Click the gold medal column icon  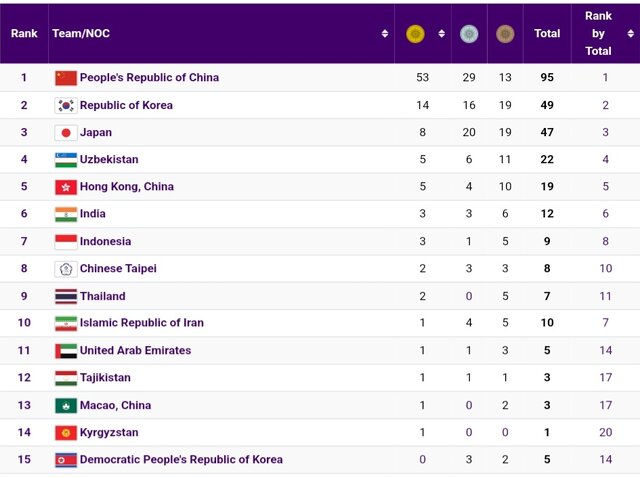(415, 34)
